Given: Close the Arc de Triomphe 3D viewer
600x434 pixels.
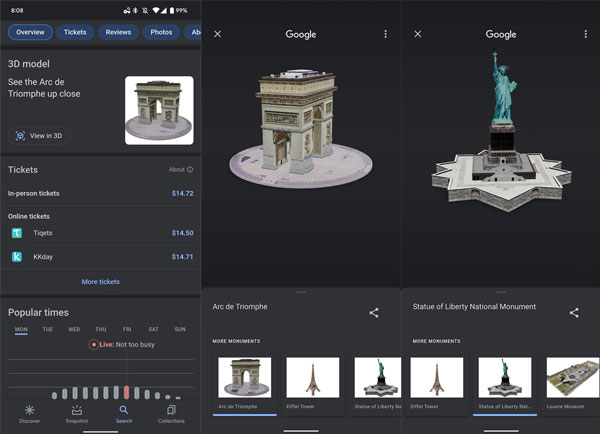Looking at the screenshot, I should [x=218, y=34].
